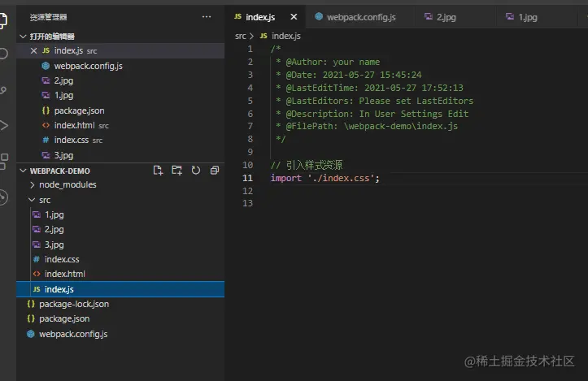
Task: Click line number 11 in gutter
Action: [247, 178]
